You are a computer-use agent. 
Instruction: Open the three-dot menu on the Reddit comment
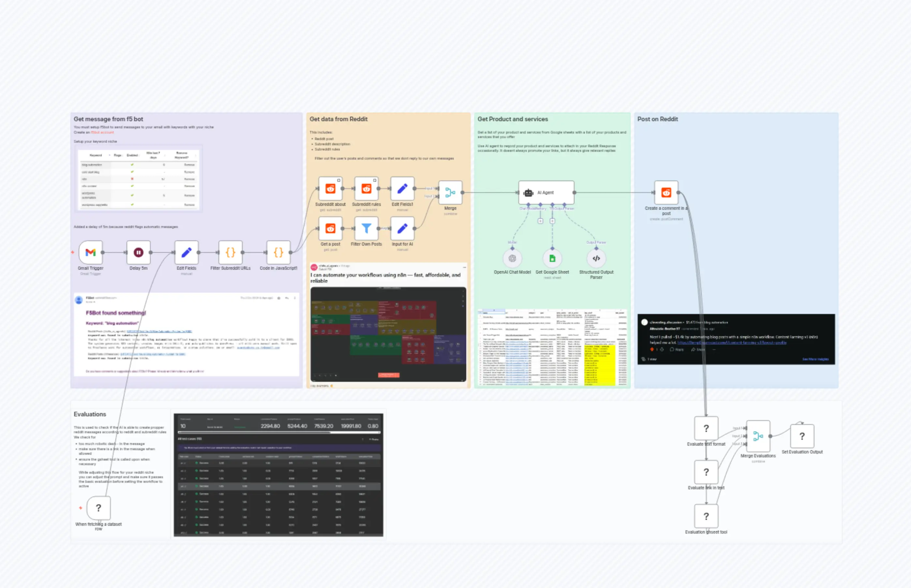click(714, 350)
